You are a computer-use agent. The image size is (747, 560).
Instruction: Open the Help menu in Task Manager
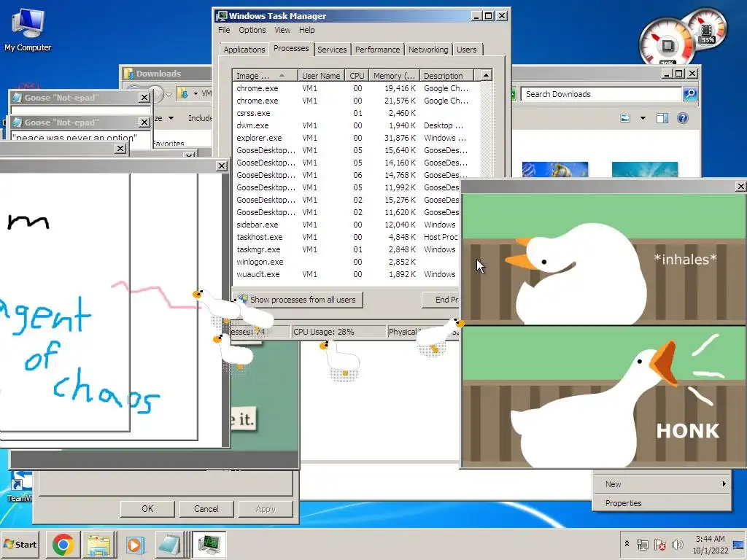click(307, 30)
